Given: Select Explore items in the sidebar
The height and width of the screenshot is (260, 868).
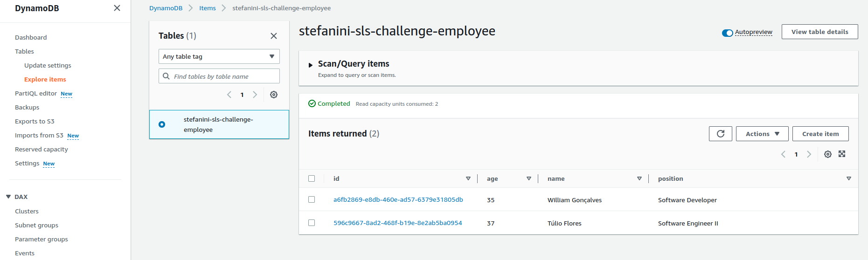Looking at the screenshot, I should tap(45, 79).
